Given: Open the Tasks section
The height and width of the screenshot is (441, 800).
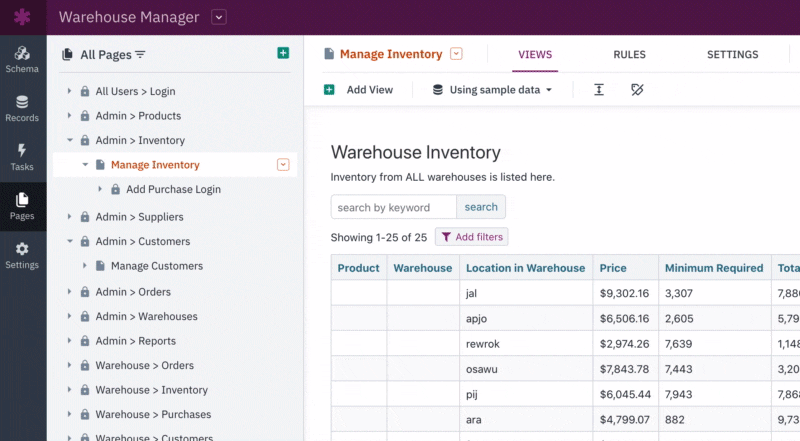Looking at the screenshot, I should point(22,158).
